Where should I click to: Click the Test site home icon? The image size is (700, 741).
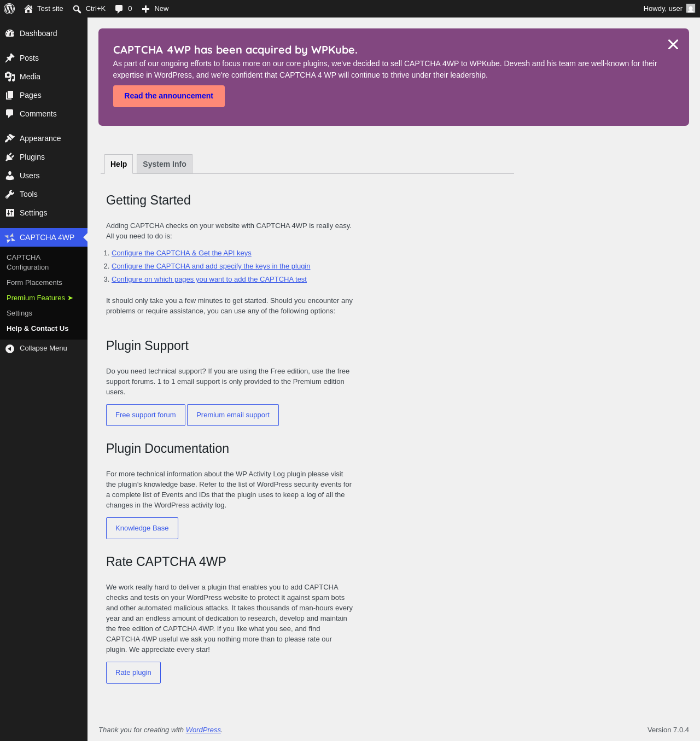[x=28, y=9]
